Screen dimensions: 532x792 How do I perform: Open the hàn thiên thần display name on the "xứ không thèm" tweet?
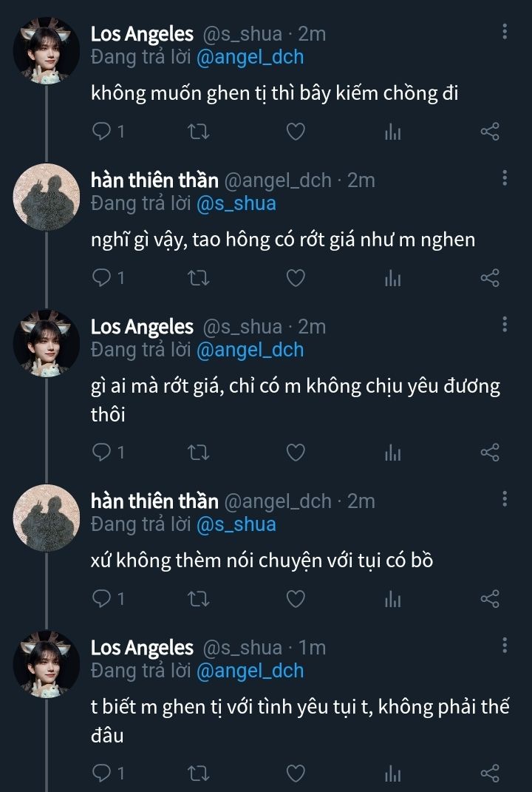[154, 501]
